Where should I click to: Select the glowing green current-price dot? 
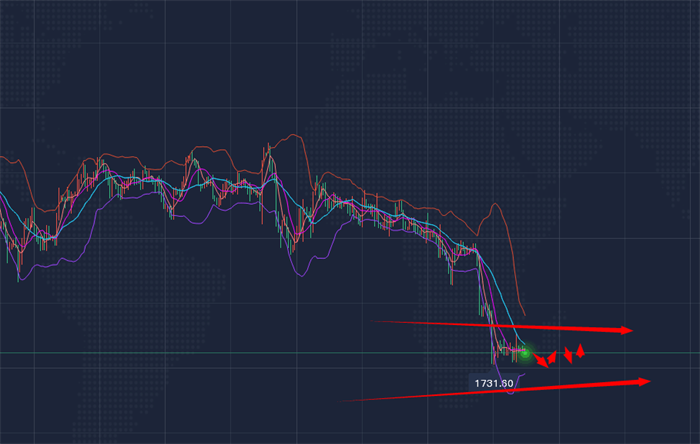(x=525, y=353)
